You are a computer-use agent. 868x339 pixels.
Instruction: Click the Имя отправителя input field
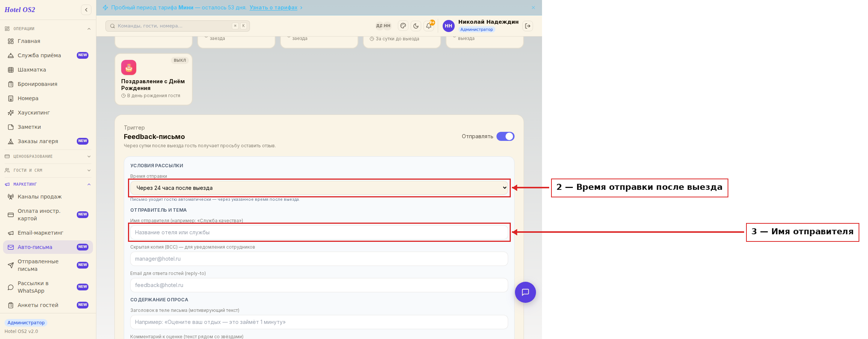click(319, 232)
